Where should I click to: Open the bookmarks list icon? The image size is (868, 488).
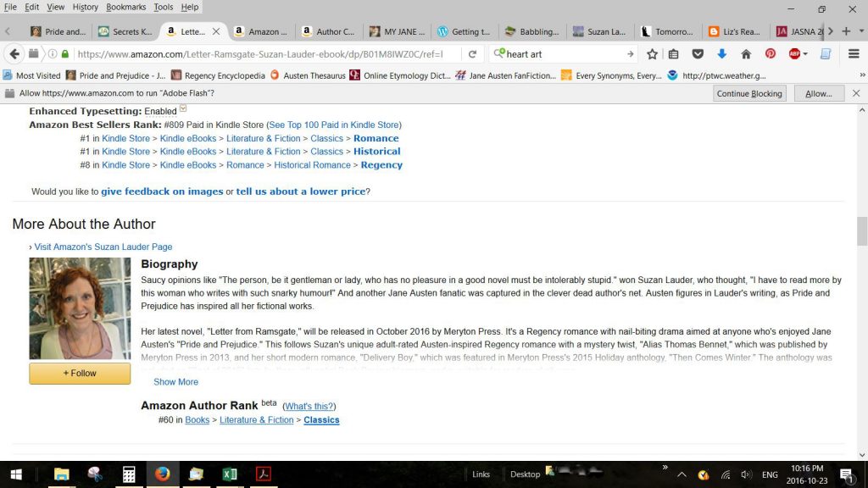coord(674,54)
